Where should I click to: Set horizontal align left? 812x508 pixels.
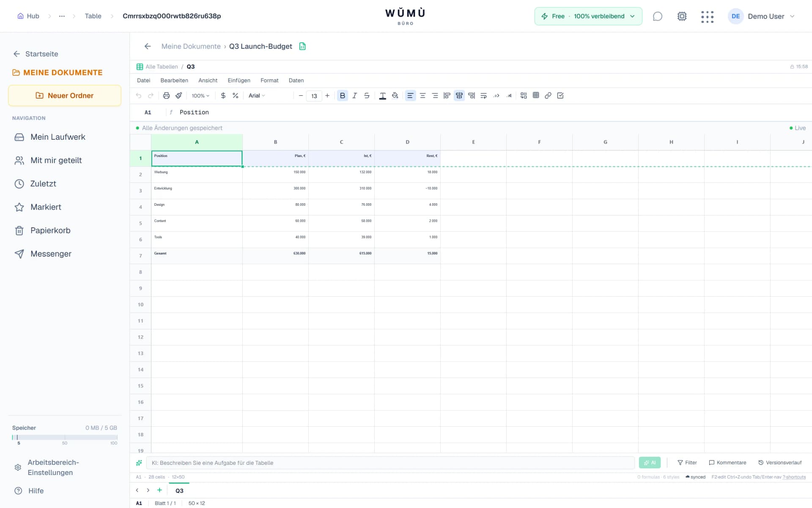410,96
